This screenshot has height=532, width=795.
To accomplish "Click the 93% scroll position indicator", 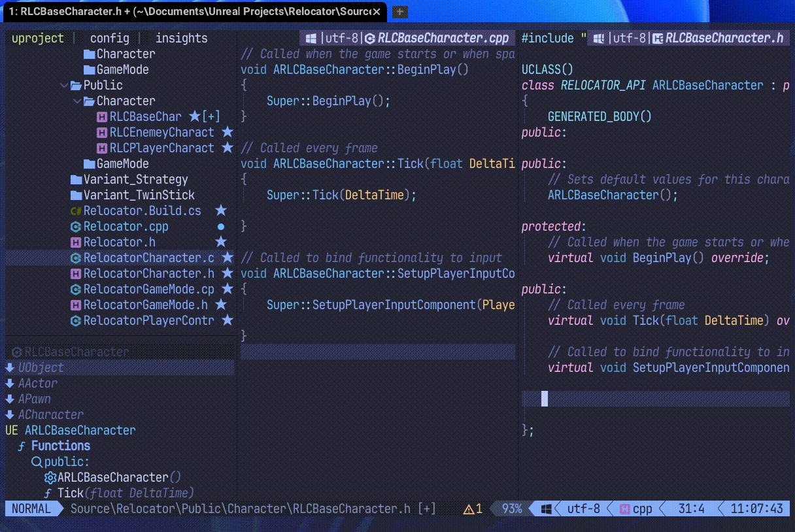I will coord(511,508).
